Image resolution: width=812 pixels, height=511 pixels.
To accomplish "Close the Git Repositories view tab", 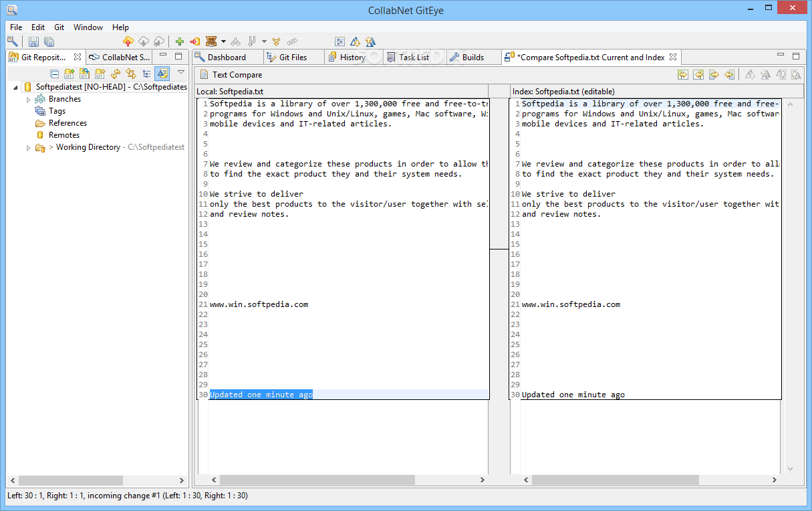I will click(78, 57).
